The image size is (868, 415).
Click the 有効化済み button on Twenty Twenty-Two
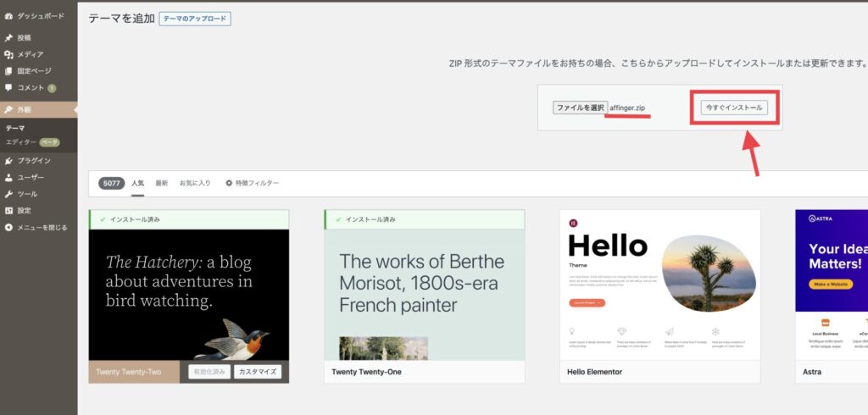click(x=209, y=372)
